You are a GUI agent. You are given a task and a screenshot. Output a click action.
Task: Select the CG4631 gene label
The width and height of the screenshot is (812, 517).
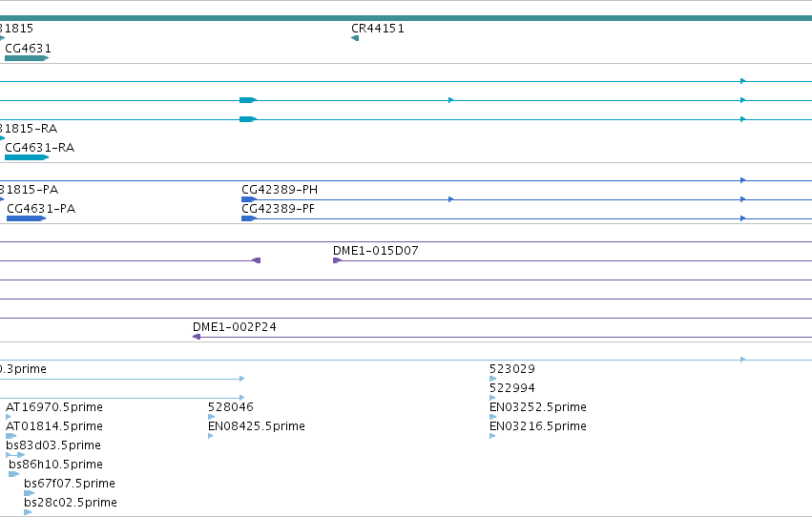point(28,49)
